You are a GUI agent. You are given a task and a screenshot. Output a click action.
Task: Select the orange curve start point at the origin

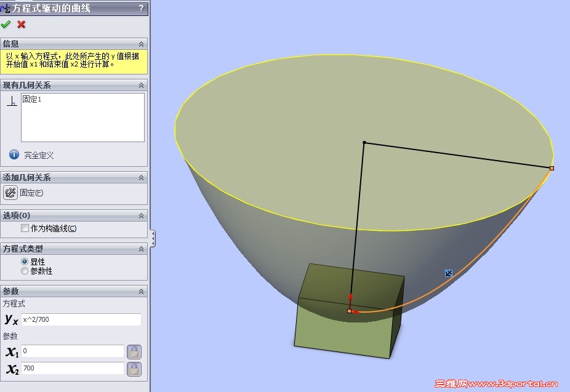pos(350,311)
